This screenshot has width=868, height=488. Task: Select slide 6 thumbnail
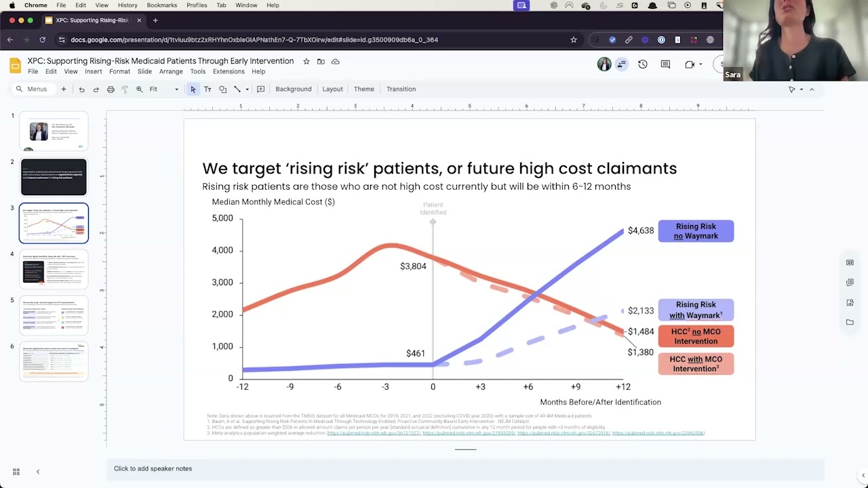pyautogui.click(x=54, y=361)
